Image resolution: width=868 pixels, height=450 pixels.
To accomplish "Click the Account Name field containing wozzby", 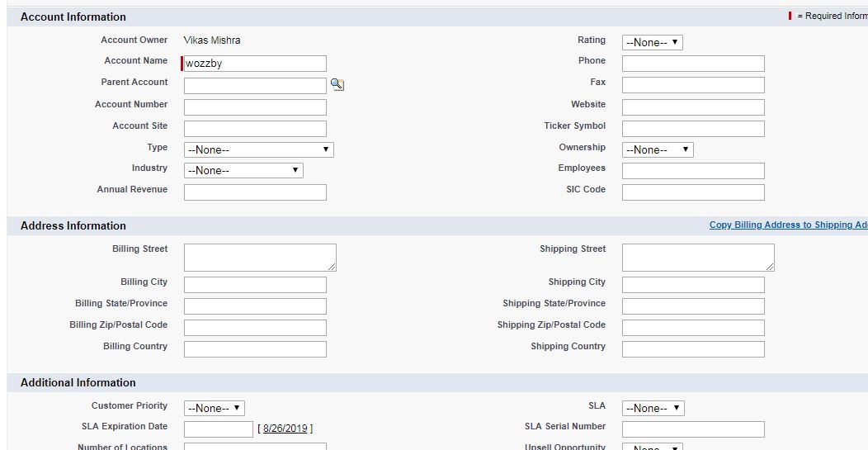I will (x=255, y=64).
